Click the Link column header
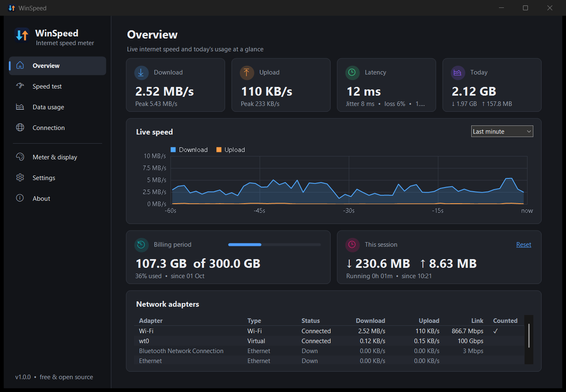 [x=477, y=321]
